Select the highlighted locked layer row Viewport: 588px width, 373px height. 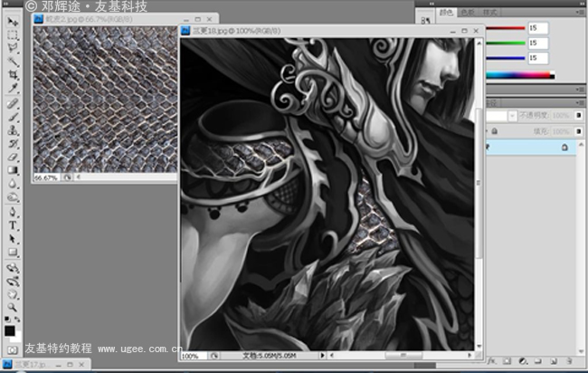click(x=531, y=148)
